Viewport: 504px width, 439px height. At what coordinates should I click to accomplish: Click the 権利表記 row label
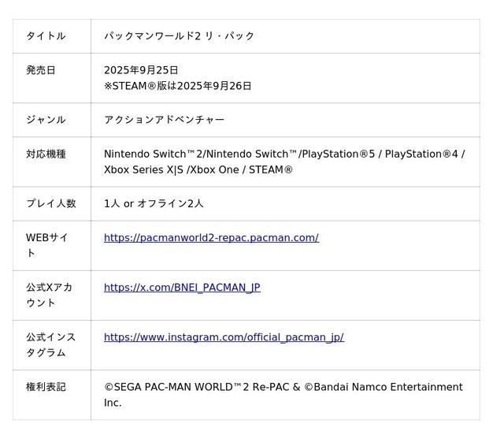pos(46,387)
